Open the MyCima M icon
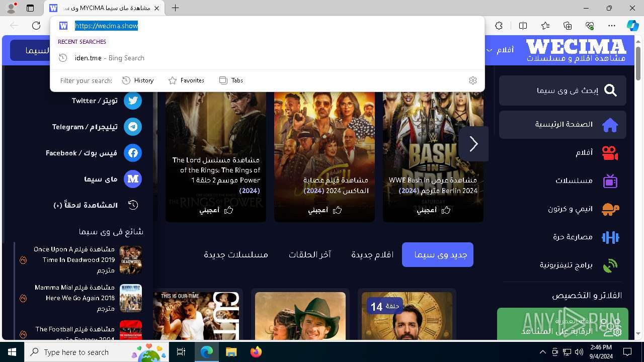The height and width of the screenshot is (362, 644). pos(133,179)
